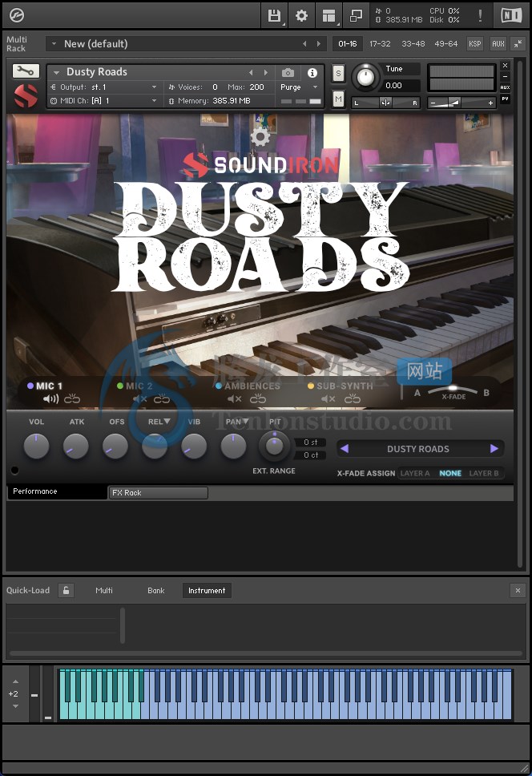This screenshot has height=776, width=532.
Task: Click the red Soundiron S instrument icon
Action: [26, 96]
